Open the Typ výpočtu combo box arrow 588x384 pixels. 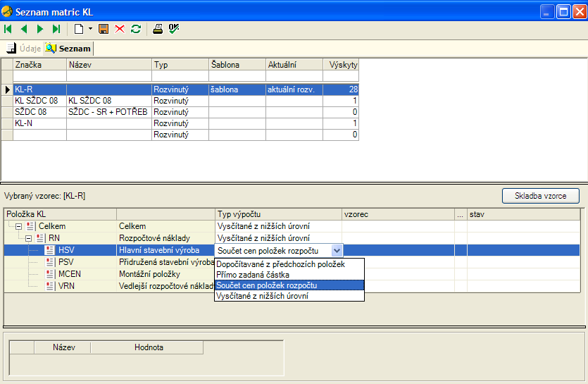point(337,251)
